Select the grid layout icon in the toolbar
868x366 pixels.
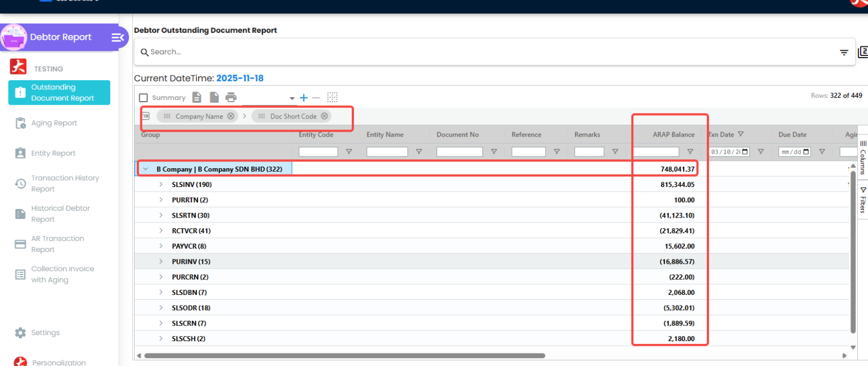coord(332,97)
